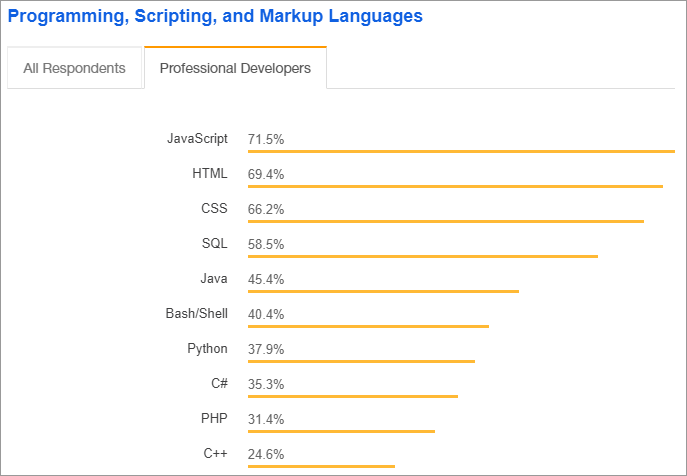
Task: Click the JavaScript 71.5% value
Action: tap(266, 139)
